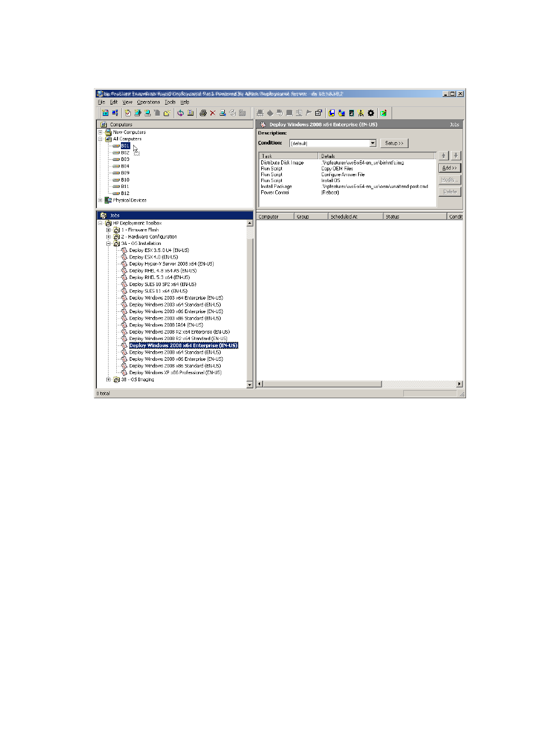The width and height of the screenshot is (560, 746).
Task: Move task down with the down arrow button
Action: [x=456, y=156]
